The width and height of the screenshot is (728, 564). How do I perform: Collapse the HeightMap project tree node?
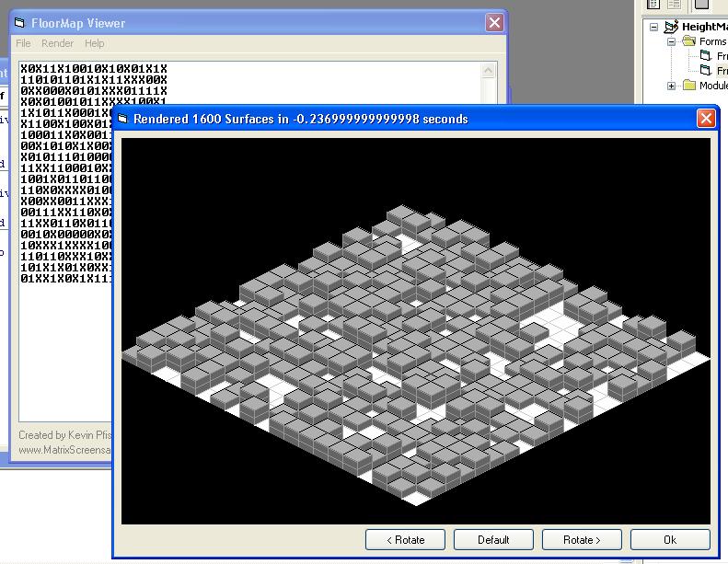(654, 27)
